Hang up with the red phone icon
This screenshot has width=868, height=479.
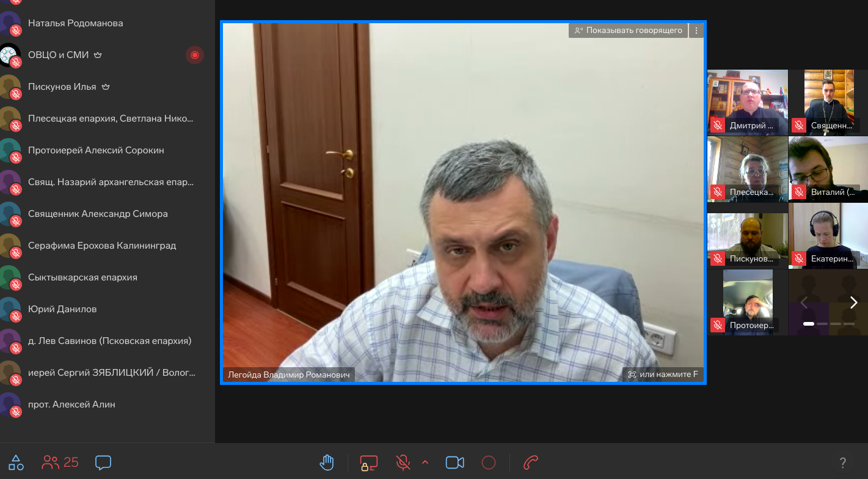531,463
